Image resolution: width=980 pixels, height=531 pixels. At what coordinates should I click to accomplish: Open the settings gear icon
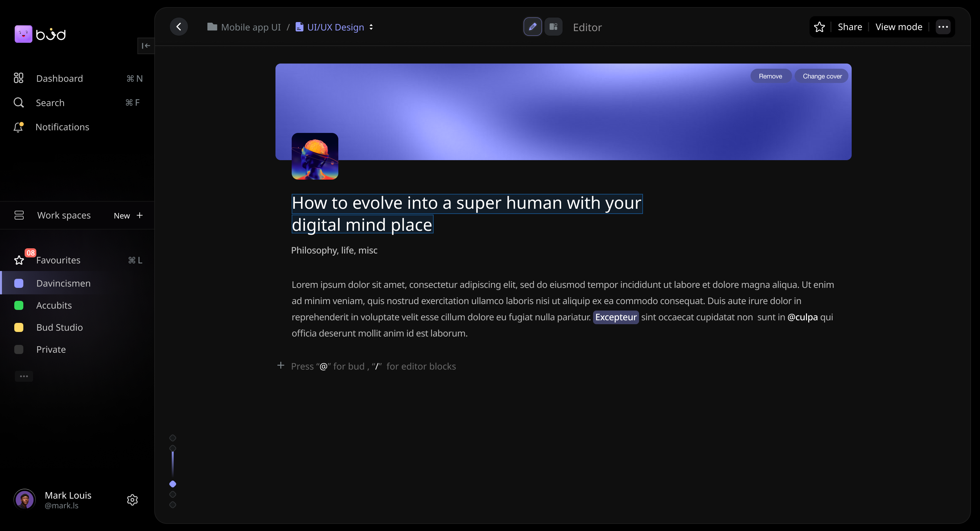click(x=132, y=500)
